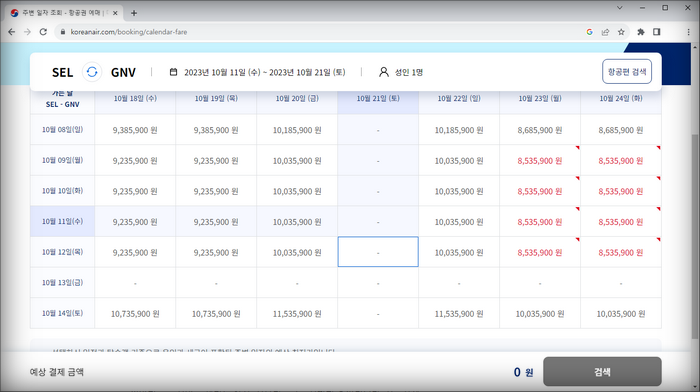
Task: Click departure row 10월 13일(금)
Action: pyautogui.click(x=62, y=283)
